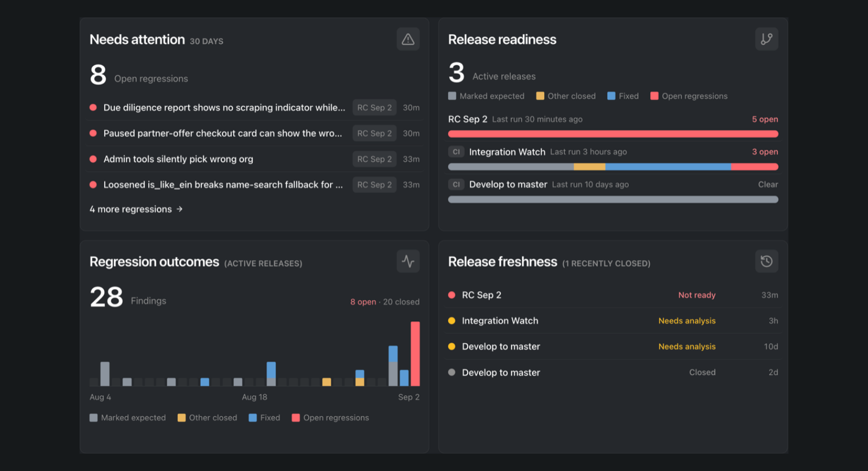Click the Fixed swatch in Regression outcomes legend
The image size is (868, 471).
[x=253, y=418]
